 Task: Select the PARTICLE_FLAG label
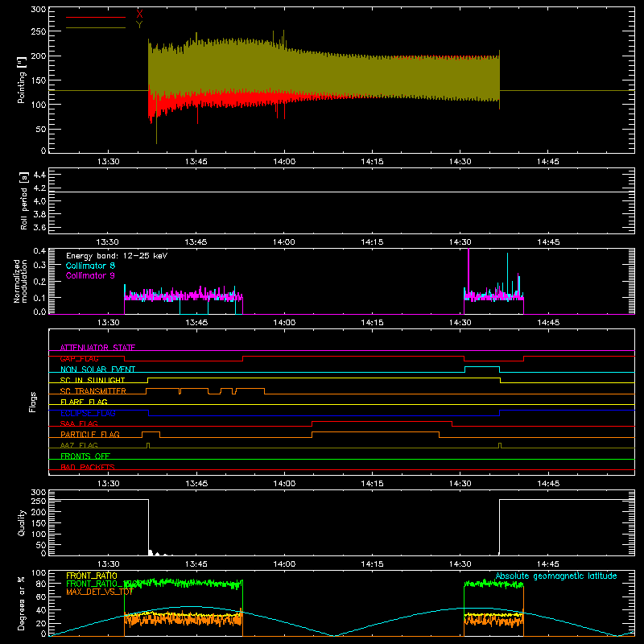(x=90, y=434)
